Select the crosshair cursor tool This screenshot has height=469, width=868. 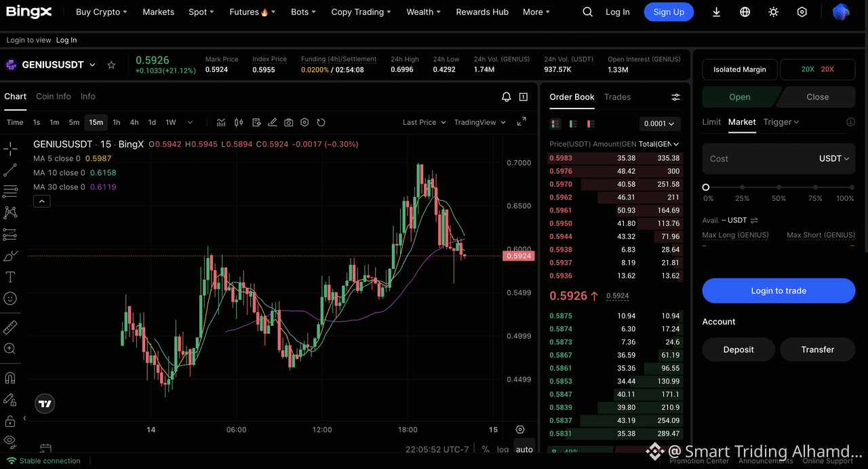point(10,149)
